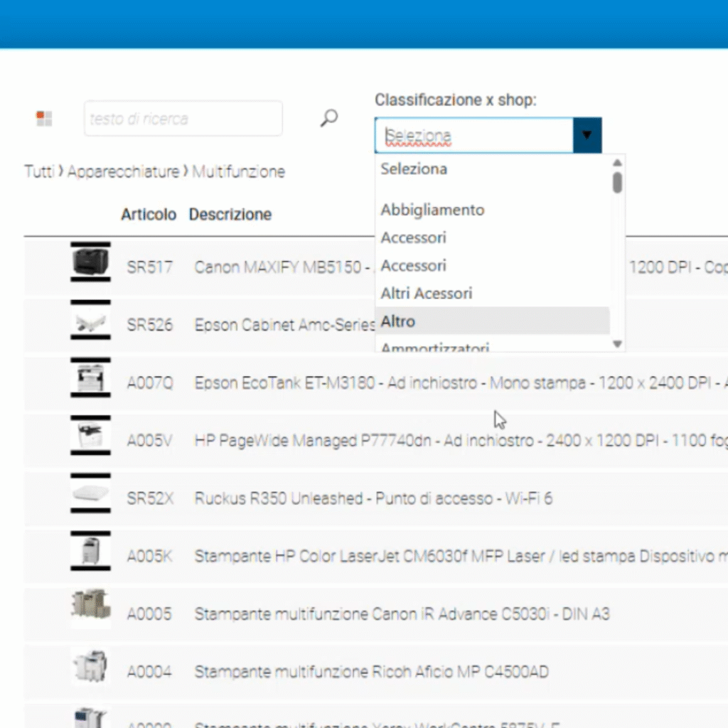Open thumbnail of HP PageWide A005V

(x=90, y=436)
